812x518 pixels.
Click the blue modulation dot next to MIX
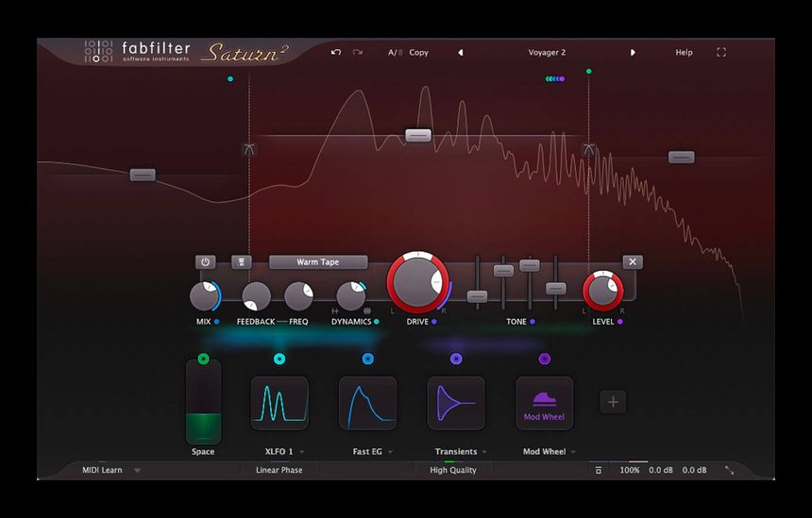click(x=216, y=322)
